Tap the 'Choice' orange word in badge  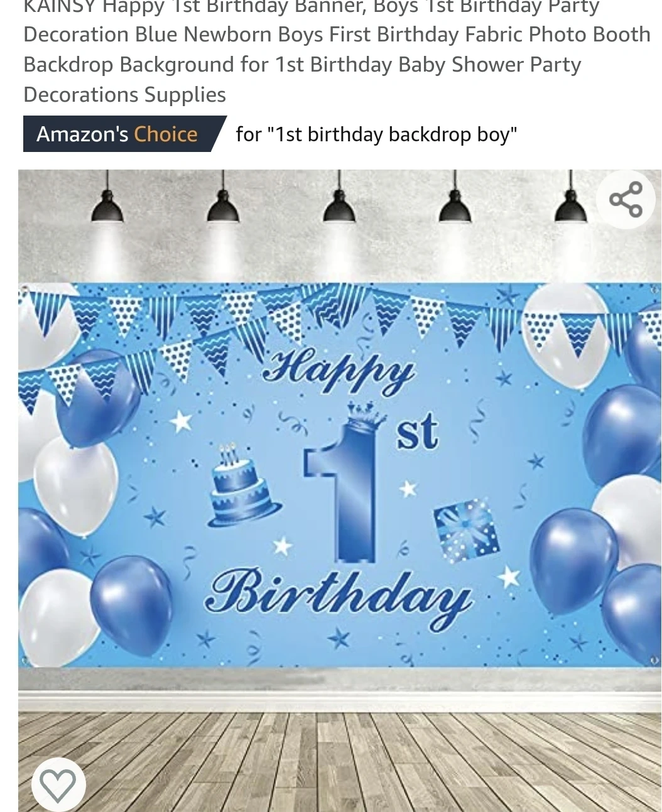click(x=166, y=134)
